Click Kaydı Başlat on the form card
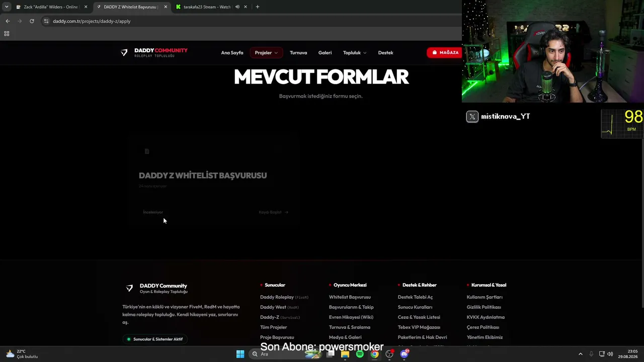Image resolution: width=644 pixels, height=362 pixels. point(274,212)
